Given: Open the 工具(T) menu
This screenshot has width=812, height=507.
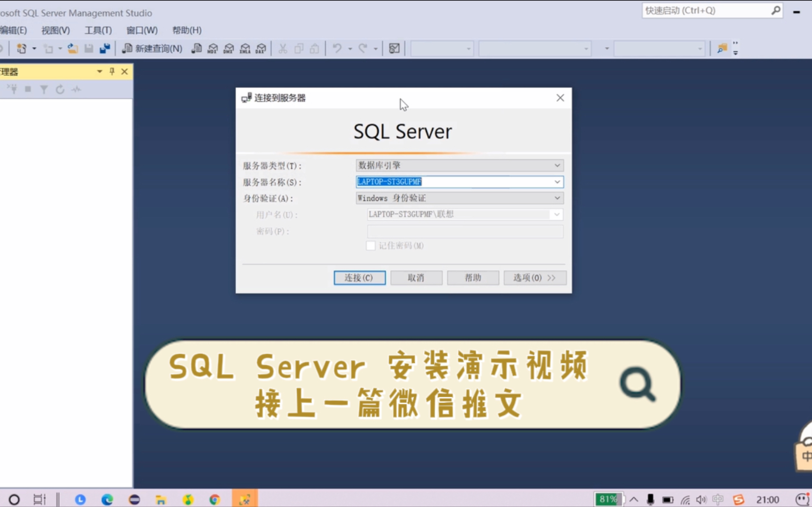Looking at the screenshot, I should (98, 30).
